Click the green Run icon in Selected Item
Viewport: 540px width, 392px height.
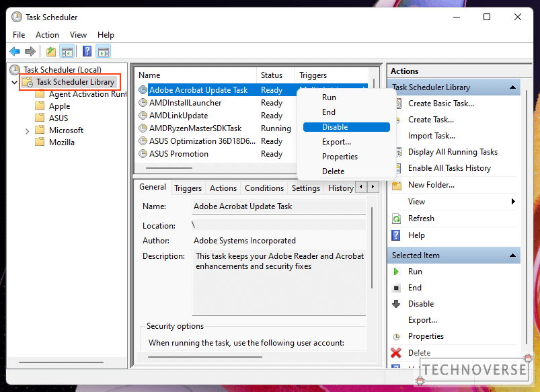(396, 272)
